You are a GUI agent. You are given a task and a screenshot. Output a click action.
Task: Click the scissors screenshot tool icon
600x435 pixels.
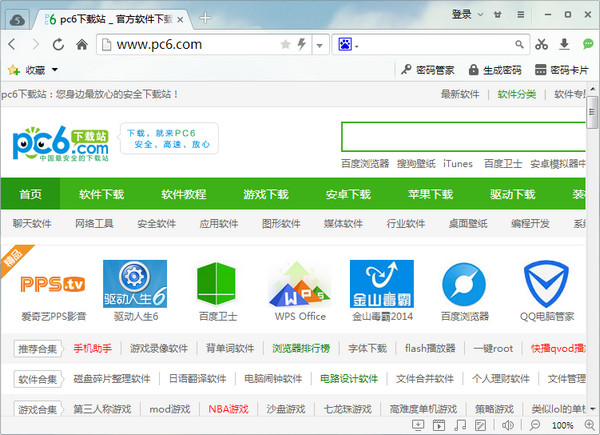point(541,44)
